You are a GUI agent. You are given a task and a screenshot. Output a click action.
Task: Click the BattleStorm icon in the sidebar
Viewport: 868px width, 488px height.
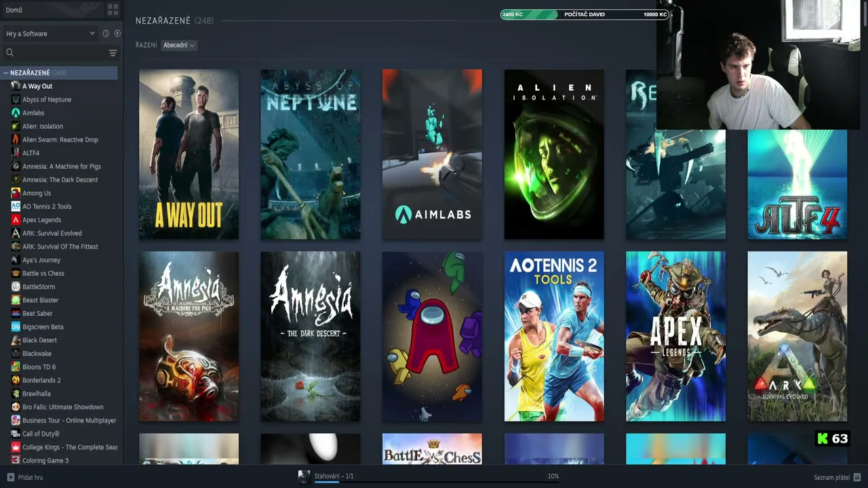click(x=16, y=287)
